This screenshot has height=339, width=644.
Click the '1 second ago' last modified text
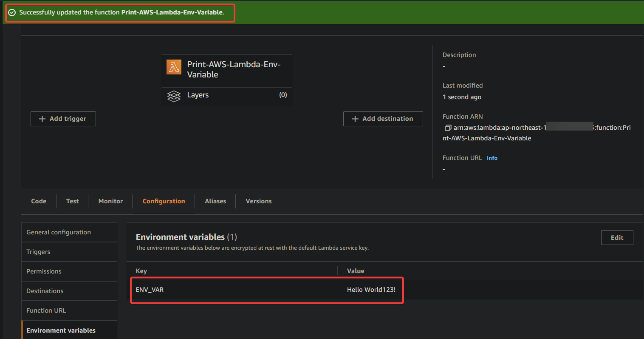click(x=462, y=97)
